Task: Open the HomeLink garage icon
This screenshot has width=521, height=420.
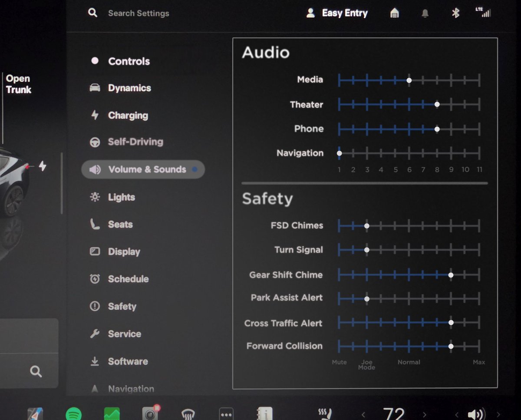Action: (394, 13)
